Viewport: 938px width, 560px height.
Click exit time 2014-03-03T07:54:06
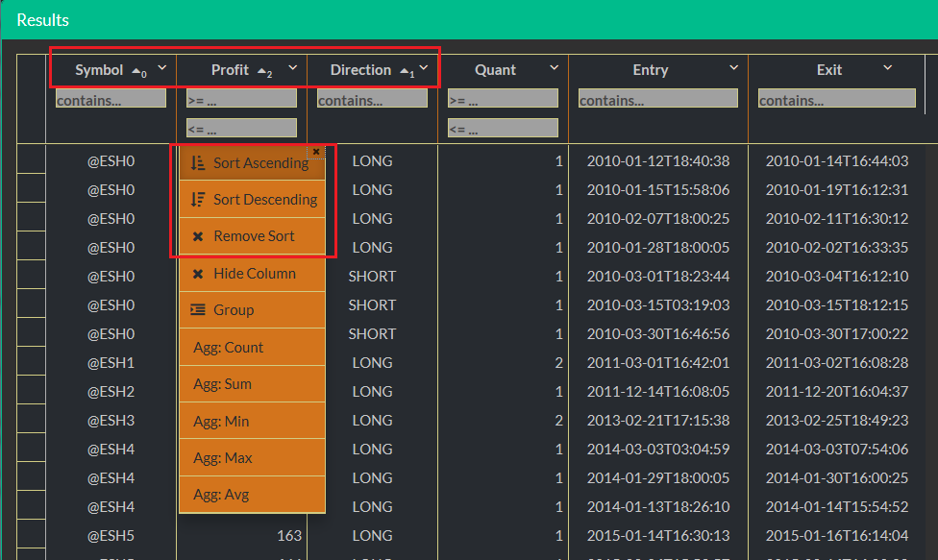coord(837,449)
